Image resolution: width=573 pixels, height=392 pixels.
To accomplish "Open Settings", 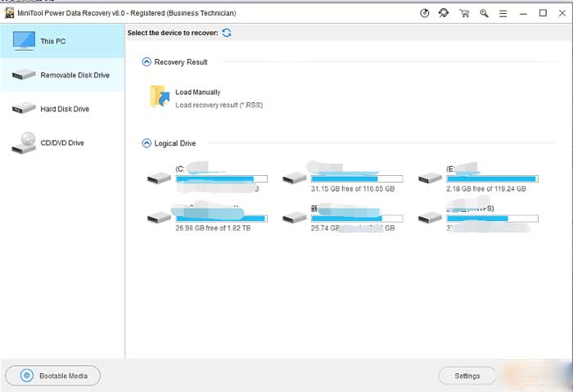I will [467, 376].
